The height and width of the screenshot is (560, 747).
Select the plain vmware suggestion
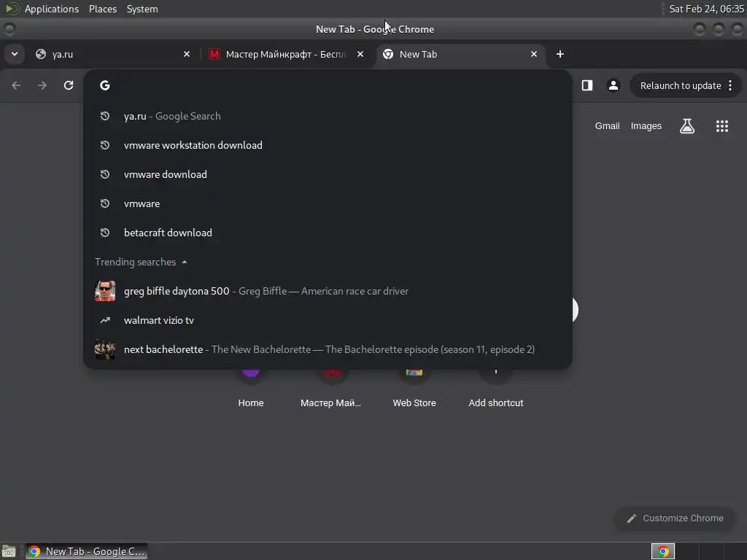[328, 204]
